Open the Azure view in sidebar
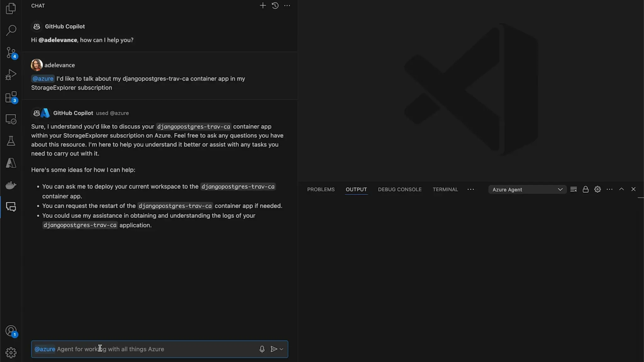 click(11, 163)
